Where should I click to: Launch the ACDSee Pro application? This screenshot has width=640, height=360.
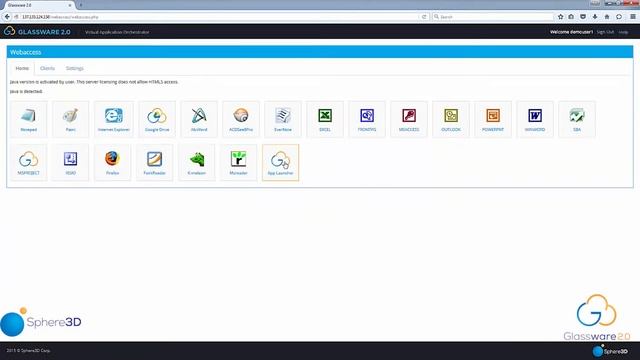[x=241, y=119]
